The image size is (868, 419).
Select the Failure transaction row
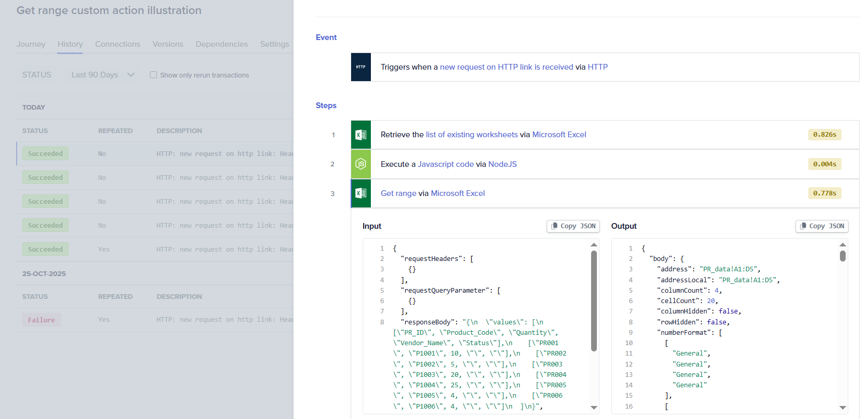click(155, 320)
